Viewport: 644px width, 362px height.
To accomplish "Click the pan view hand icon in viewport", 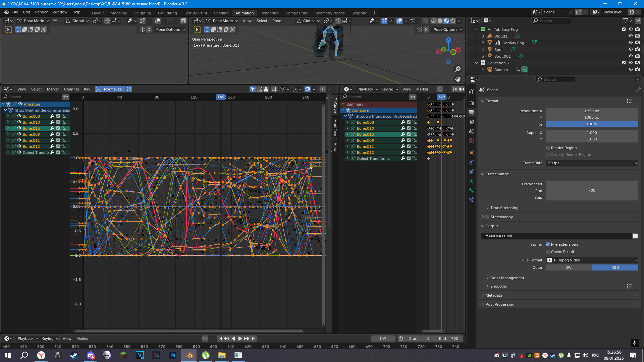I will tap(458, 79).
